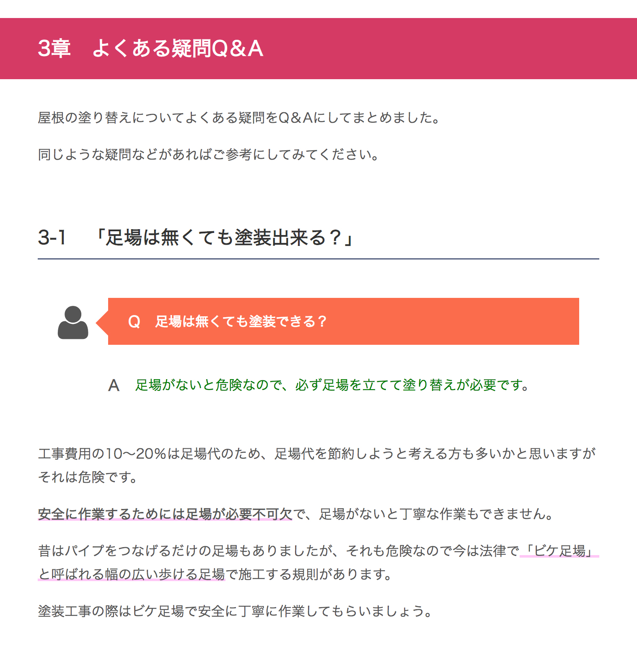Click the pink-underlined phrase 安全に作業するためには足場が必要不可欠
Image resolution: width=637 pixels, height=672 pixels.
[165, 514]
